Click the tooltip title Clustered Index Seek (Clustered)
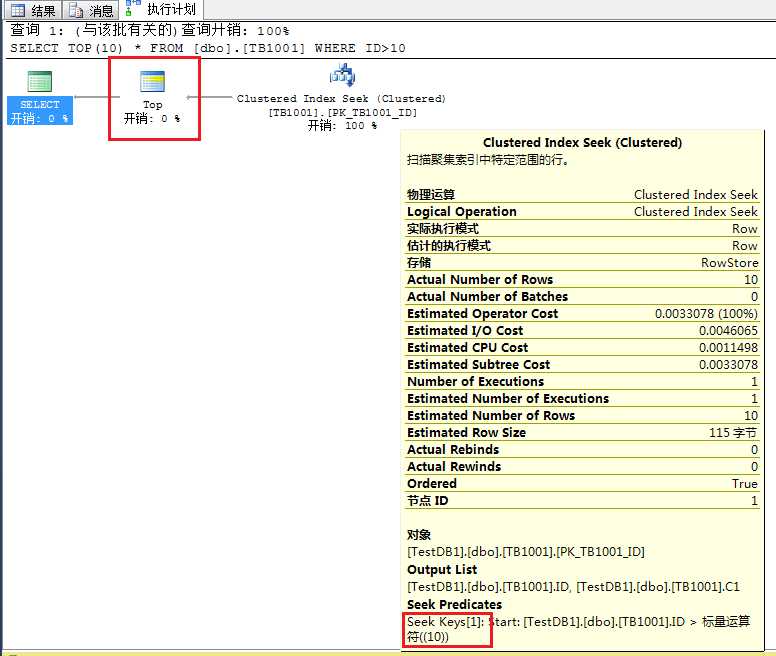Viewport: 776px width, 656px height. pyautogui.click(x=582, y=142)
